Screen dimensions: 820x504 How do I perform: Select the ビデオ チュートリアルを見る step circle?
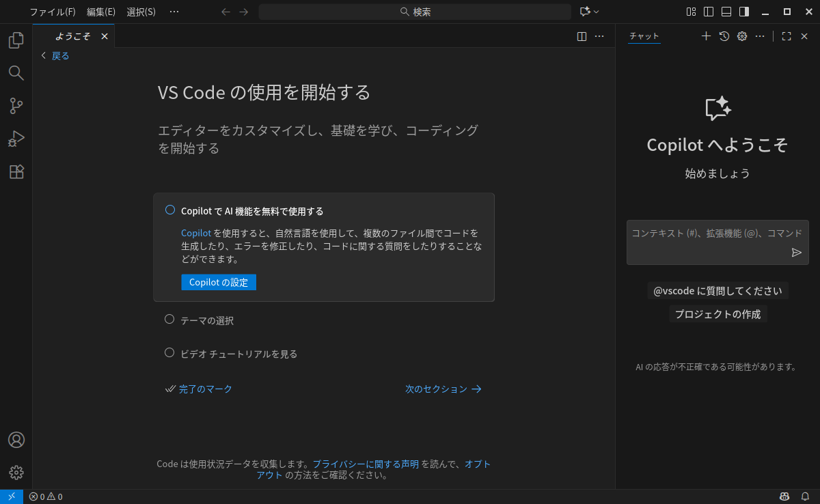pos(169,352)
